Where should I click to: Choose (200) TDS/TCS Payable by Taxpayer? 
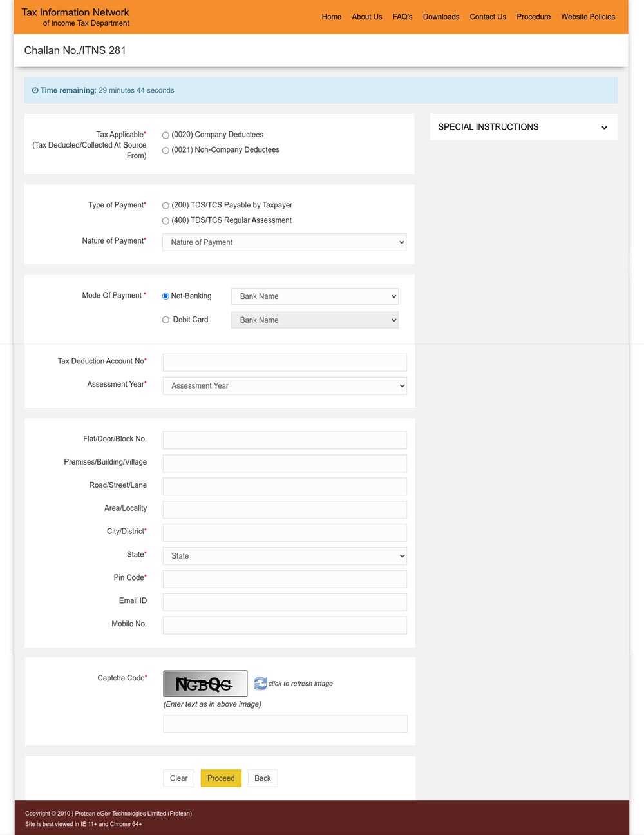[166, 206]
